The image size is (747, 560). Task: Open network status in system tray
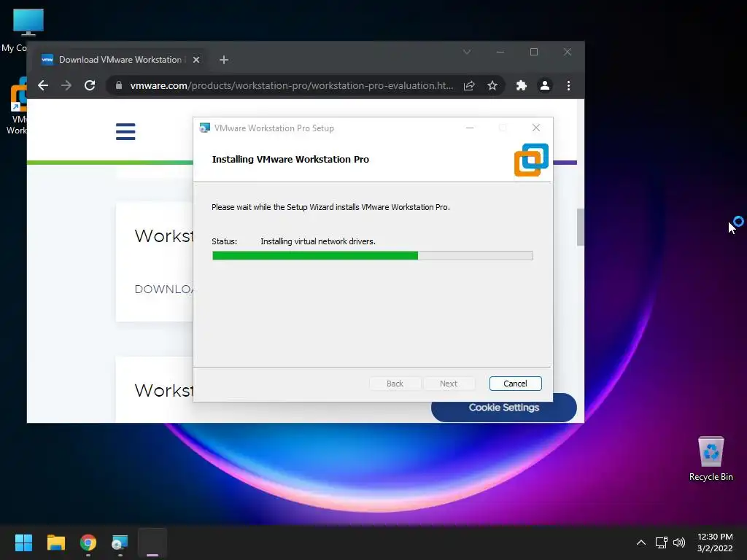(661, 542)
